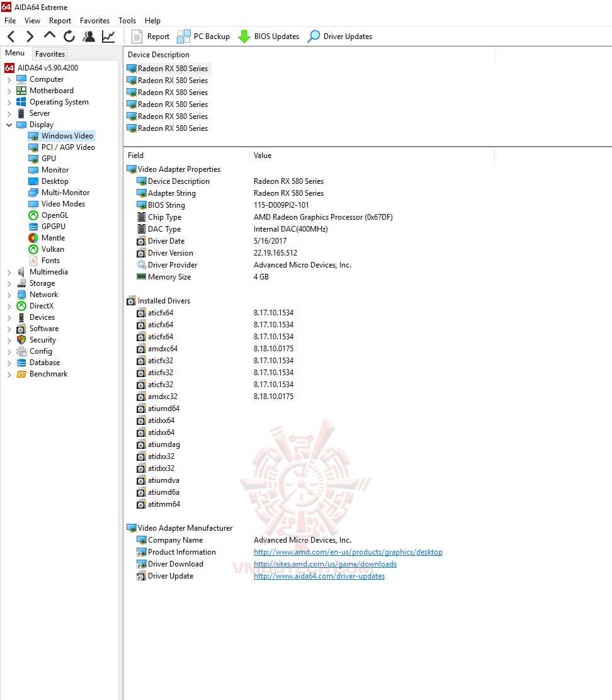Select the Windows Video tree item

click(61, 136)
